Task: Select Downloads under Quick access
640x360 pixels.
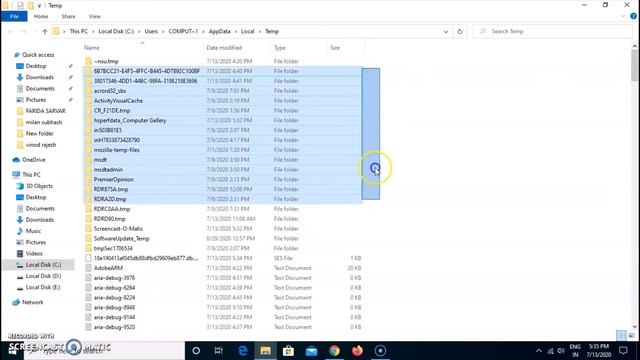Action: pyautogui.click(x=40, y=77)
